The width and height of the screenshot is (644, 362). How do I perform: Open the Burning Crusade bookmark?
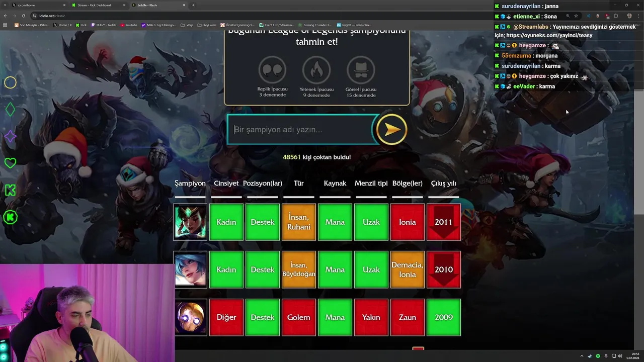[315, 25]
